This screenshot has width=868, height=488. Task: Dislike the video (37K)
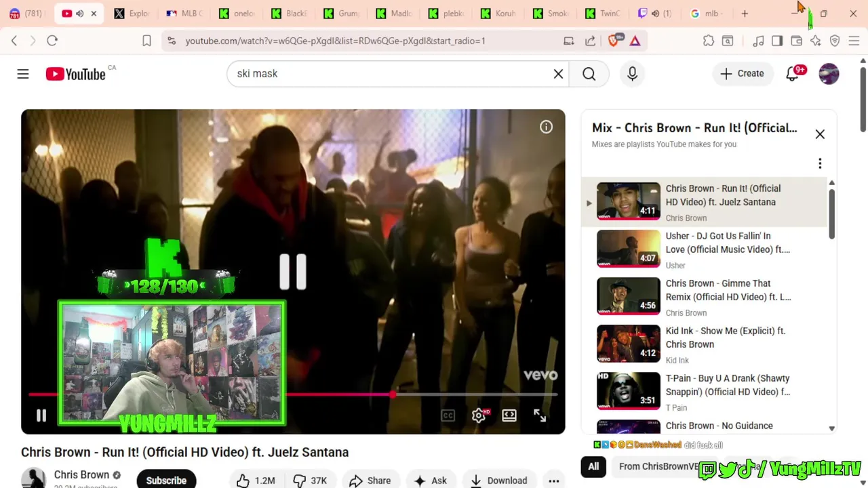click(x=310, y=481)
